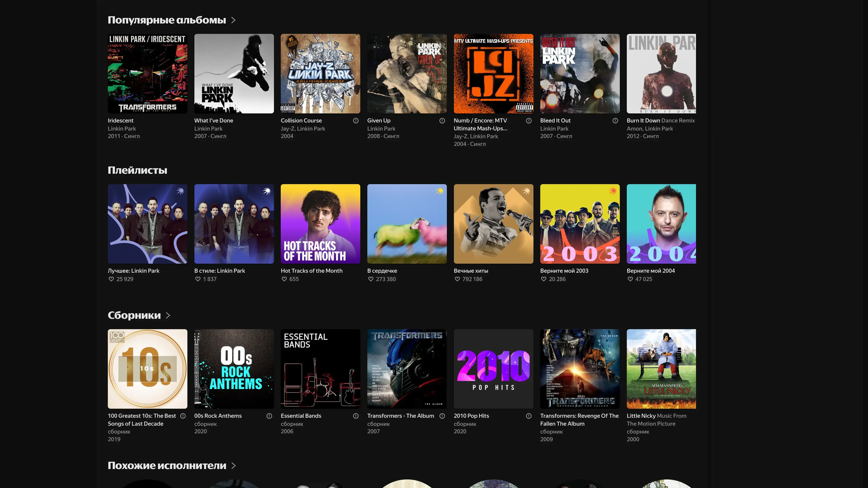Viewport: 868px width, 488px height.
Task: Toggle heart on Верните мой 2003 playlist
Action: pos(543,279)
